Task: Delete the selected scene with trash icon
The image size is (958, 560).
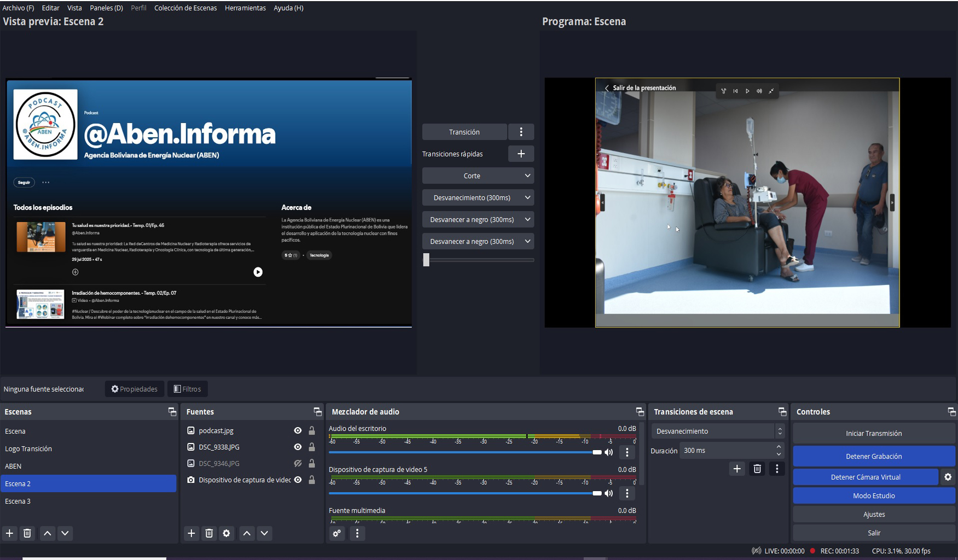Action: 27,533
